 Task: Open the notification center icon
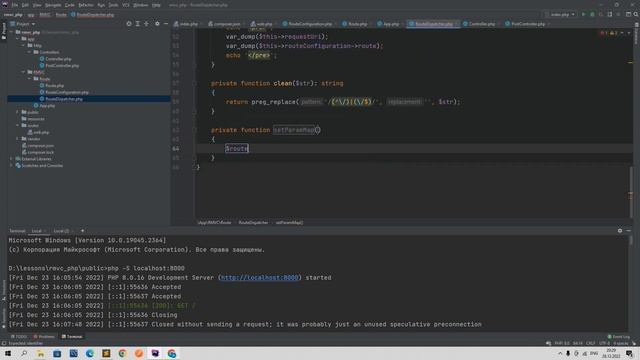630,353
